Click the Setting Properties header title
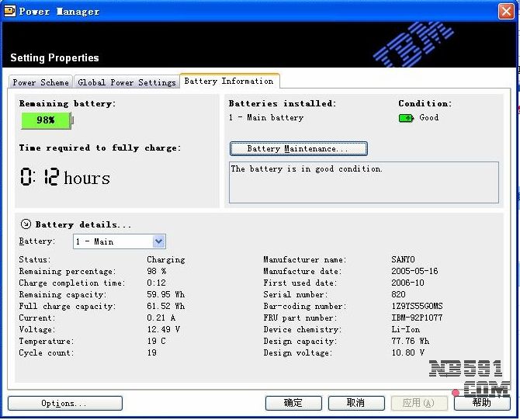Screen dimensions: 520x420 54,58
